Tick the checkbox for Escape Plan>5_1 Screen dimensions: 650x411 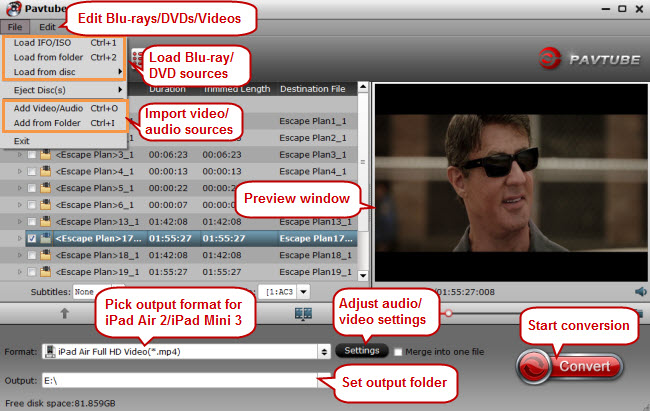[x=32, y=188]
